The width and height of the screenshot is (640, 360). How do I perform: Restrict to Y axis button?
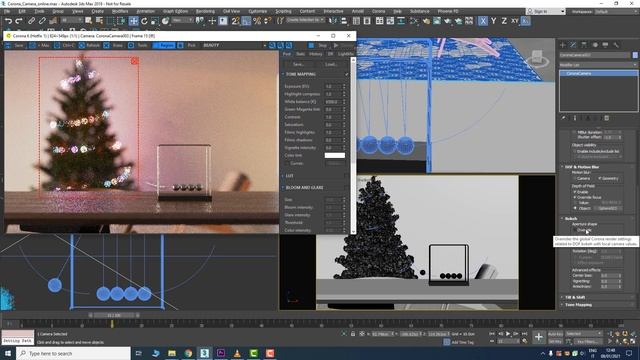click(x=493, y=21)
